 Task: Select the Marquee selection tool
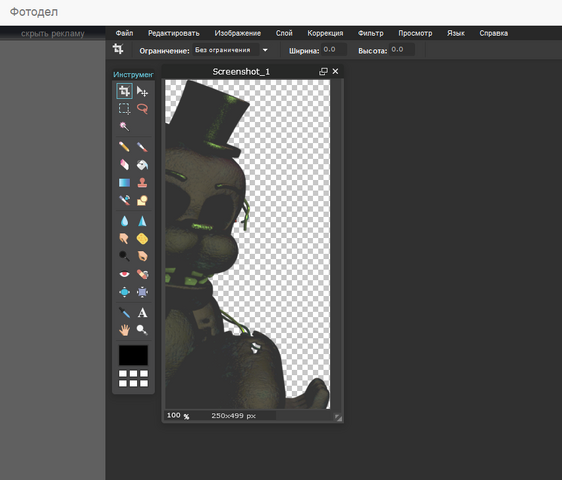point(124,109)
